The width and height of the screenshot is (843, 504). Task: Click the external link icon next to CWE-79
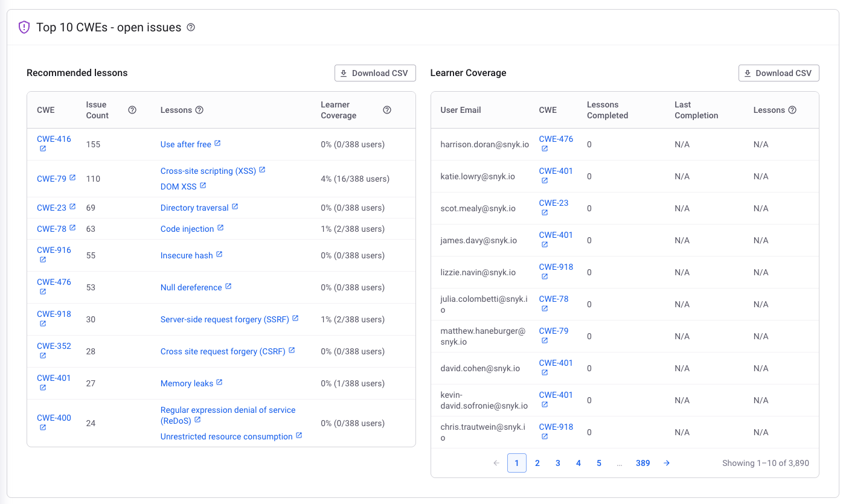pyautogui.click(x=72, y=178)
